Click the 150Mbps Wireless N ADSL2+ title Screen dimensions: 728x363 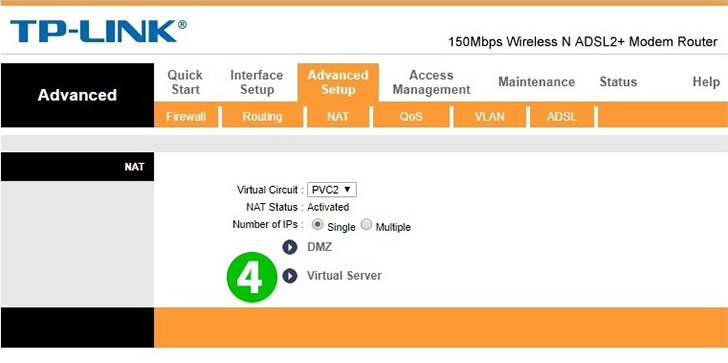(582, 42)
